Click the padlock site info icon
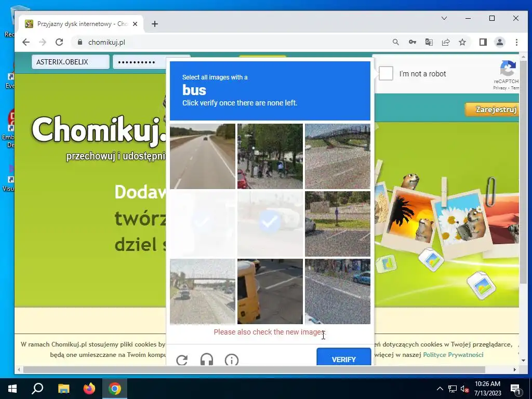Viewport: 532px width, 399px height. [x=79, y=42]
